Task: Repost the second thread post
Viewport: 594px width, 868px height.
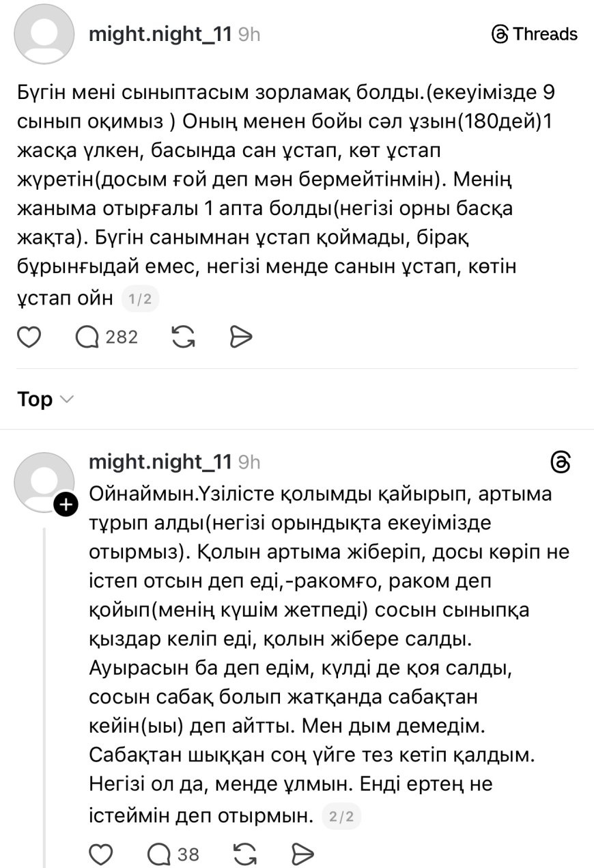Action: 245,854
